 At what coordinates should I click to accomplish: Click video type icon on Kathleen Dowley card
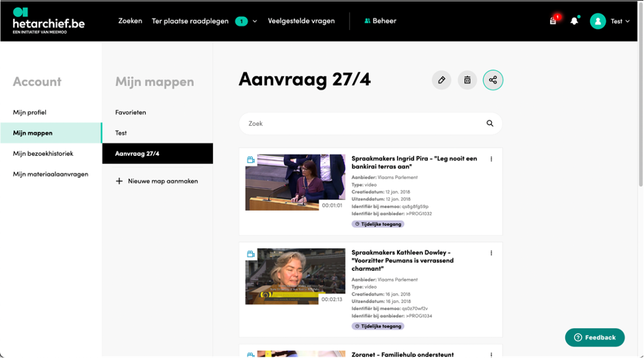point(250,254)
